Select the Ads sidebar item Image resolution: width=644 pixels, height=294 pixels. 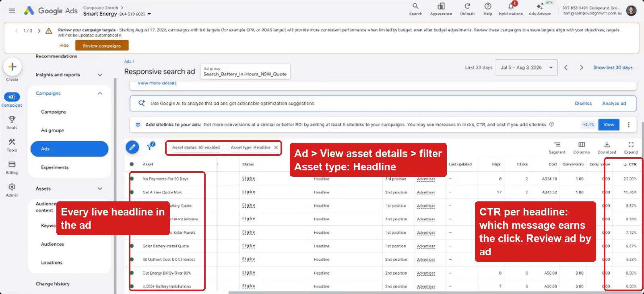69,149
